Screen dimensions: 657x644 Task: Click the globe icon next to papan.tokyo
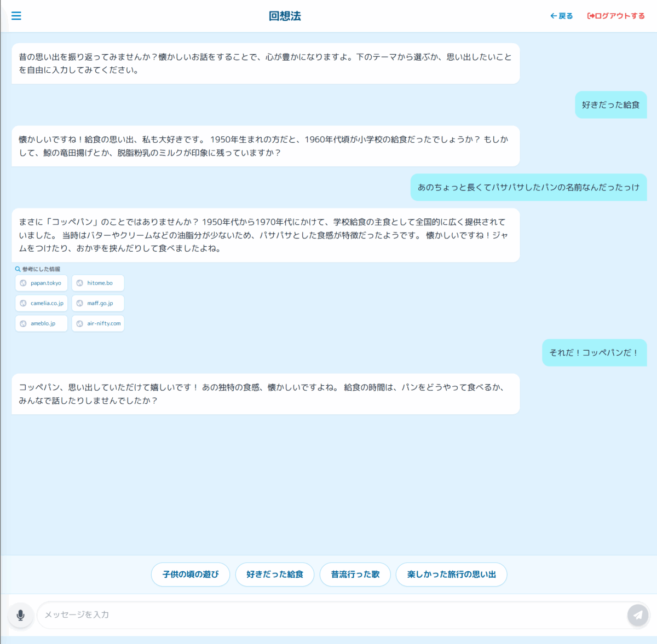pos(23,283)
